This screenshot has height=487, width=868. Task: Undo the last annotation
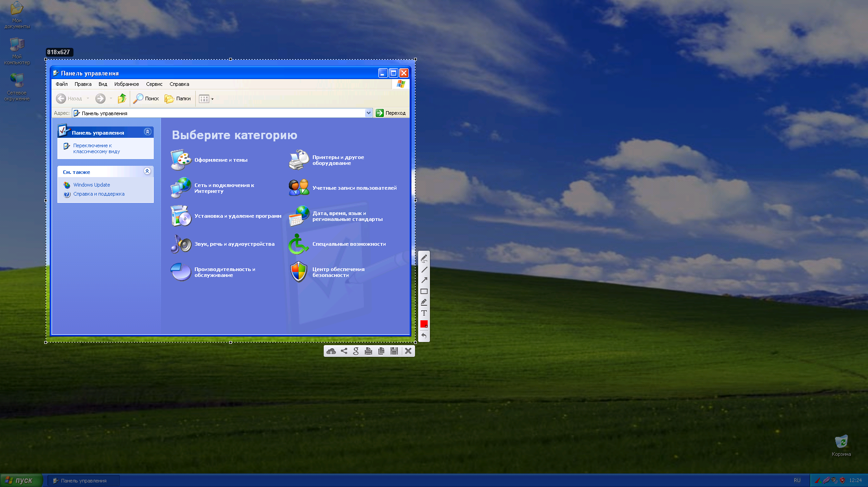tap(424, 336)
